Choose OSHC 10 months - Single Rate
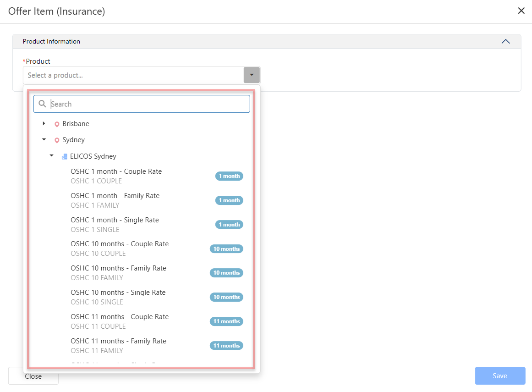Image resolution: width=532 pixels, height=392 pixels. pyautogui.click(x=118, y=293)
